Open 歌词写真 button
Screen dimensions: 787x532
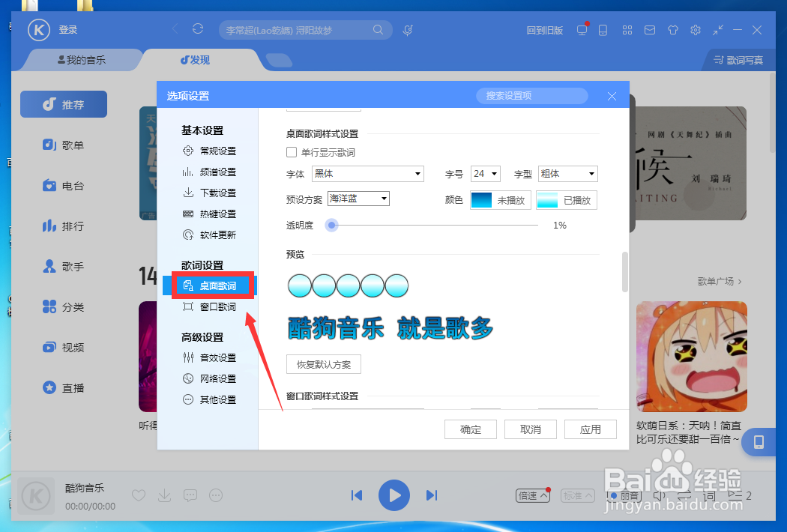(x=738, y=60)
